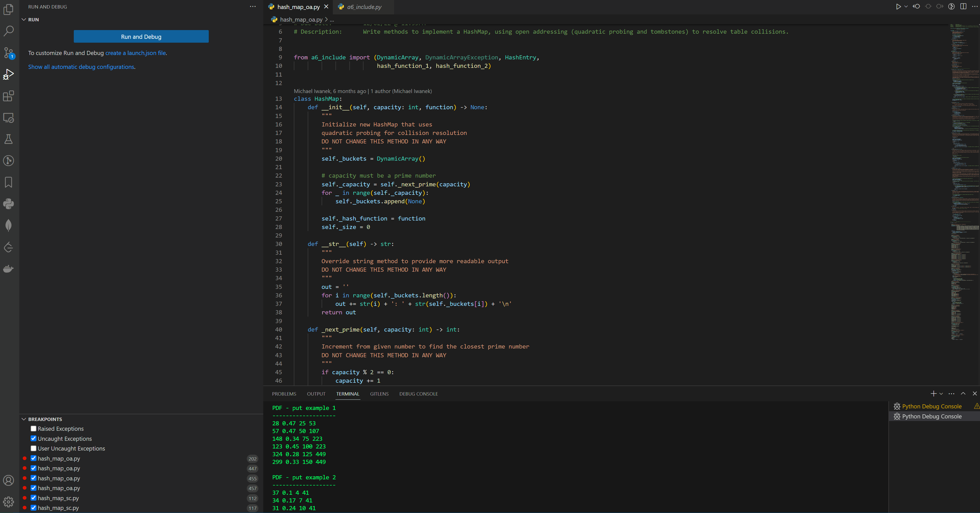Run the Python file with play icon

tap(898, 6)
